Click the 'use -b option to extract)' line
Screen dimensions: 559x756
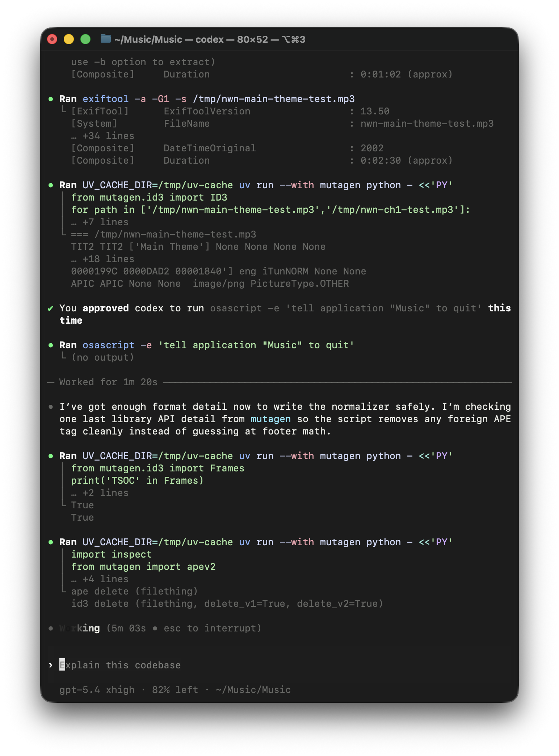tap(143, 62)
